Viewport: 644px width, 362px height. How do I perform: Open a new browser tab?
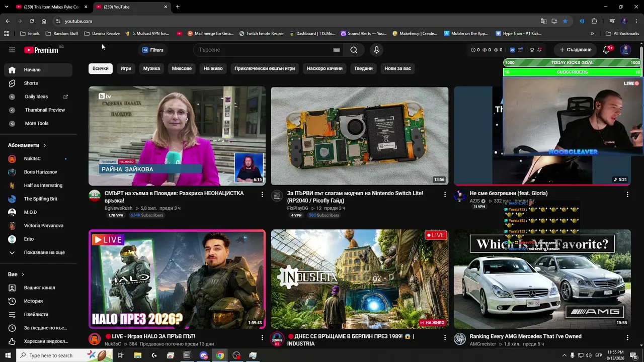coord(178,7)
